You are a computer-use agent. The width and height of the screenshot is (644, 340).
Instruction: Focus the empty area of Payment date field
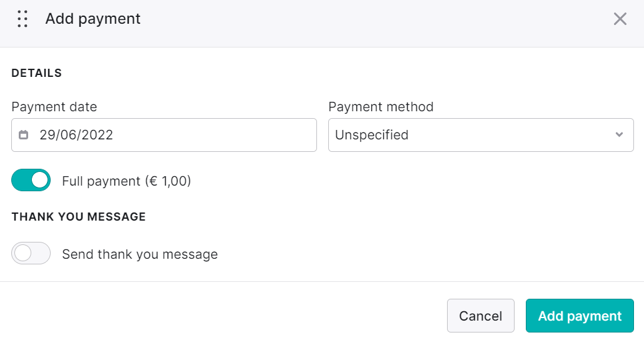(x=214, y=135)
